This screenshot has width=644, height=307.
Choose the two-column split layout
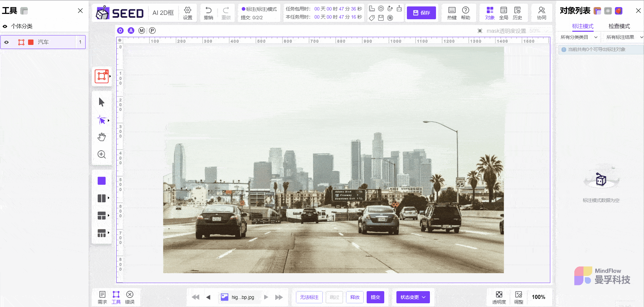click(101, 198)
